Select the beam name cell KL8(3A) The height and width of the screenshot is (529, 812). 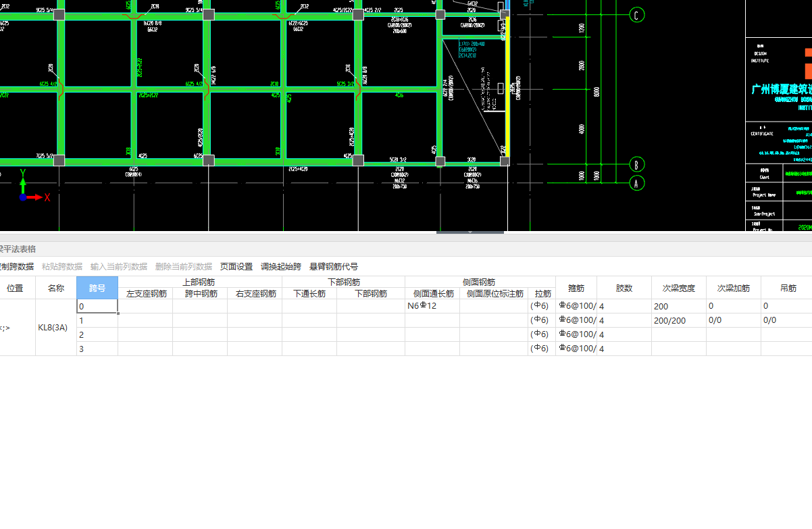click(56, 328)
